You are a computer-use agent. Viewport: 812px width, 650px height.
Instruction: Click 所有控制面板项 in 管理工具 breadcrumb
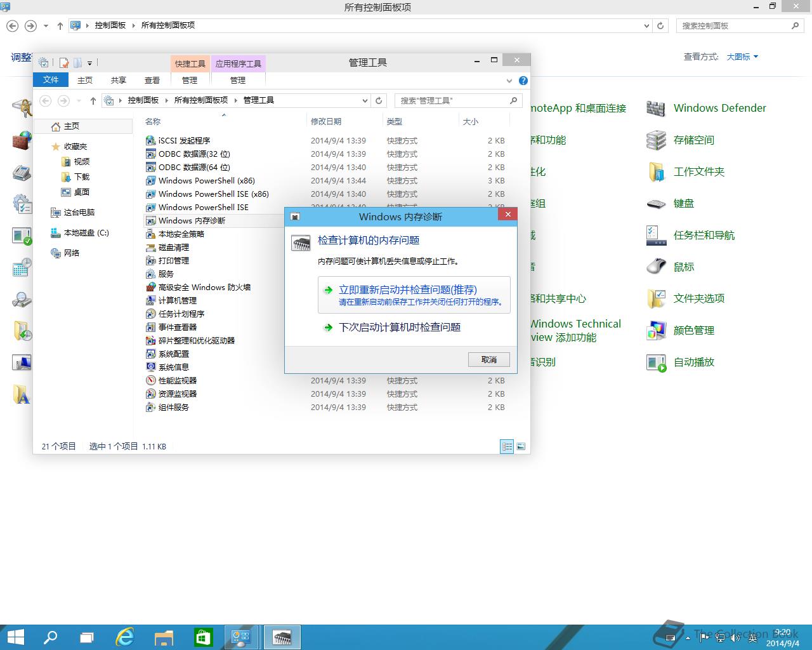point(201,100)
